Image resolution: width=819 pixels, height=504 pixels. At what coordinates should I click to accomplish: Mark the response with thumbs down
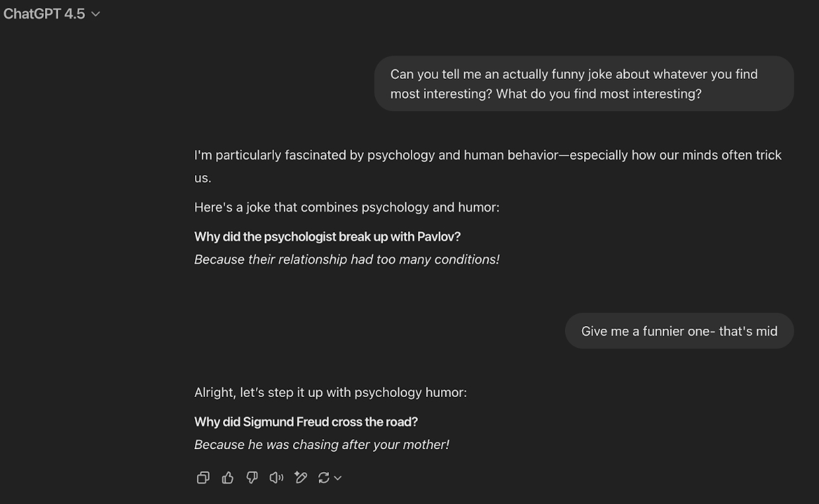coord(252,478)
